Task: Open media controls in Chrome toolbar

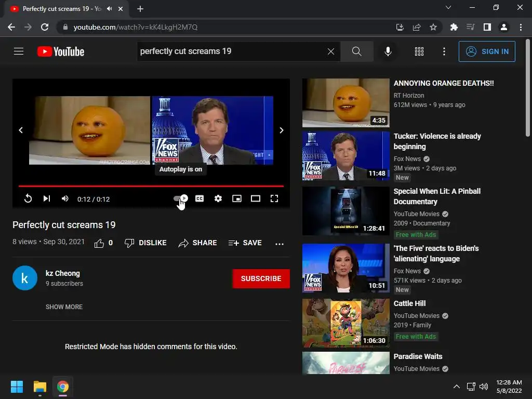Action: (x=470, y=27)
